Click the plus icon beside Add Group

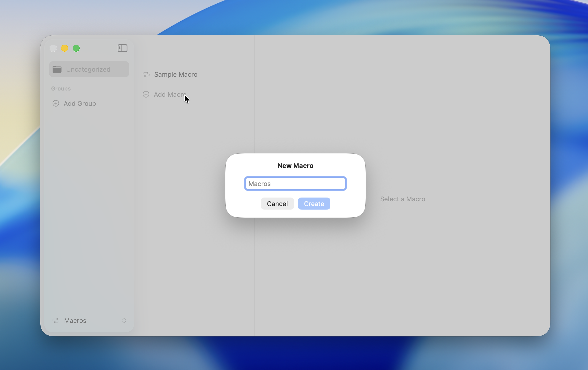click(56, 103)
